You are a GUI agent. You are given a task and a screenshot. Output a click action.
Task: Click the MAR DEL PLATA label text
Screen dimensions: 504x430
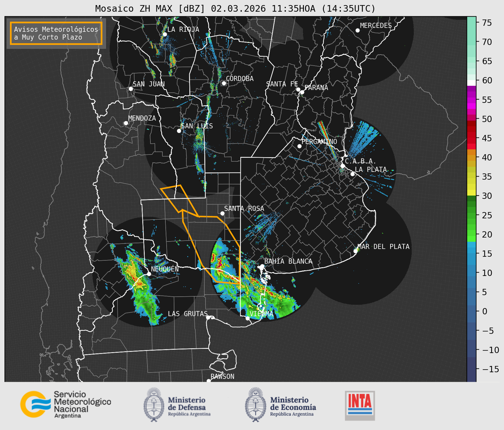click(x=383, y=246)
